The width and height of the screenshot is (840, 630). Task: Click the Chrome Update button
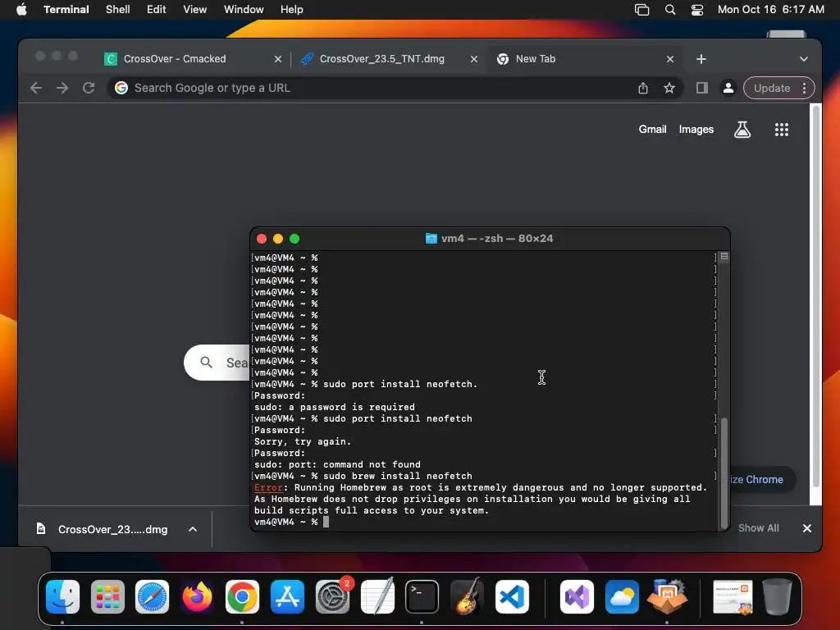click(x=772, y=88)
